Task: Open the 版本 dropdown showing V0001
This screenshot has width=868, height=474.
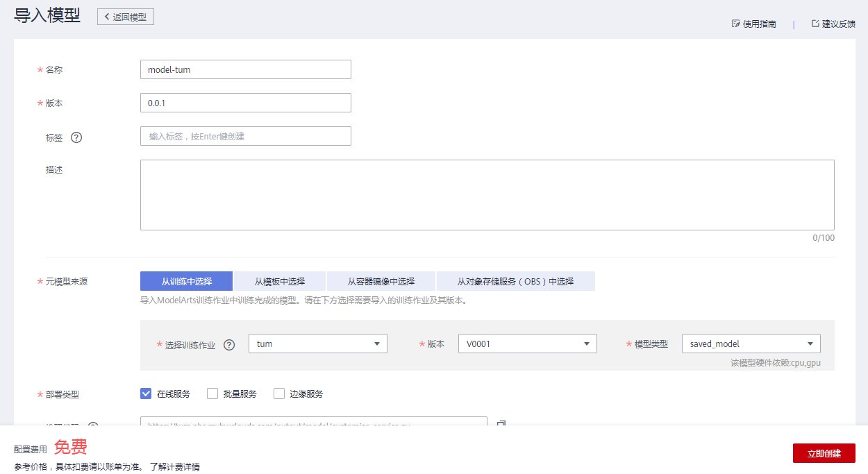Action: pos(528,344)
